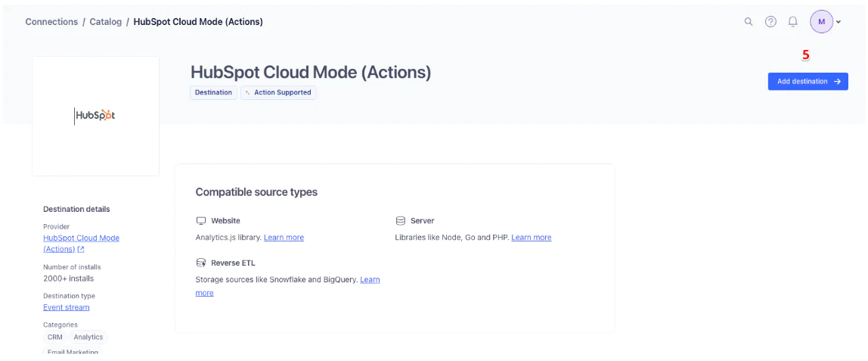
Task: Click the Server database icon
Action: click(x=400, y=220)
